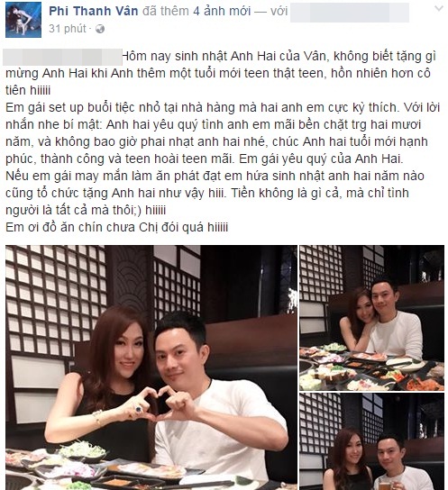448x490 pixels.
Task: Open the large heart-hands photo
Action: pos(151,367)
